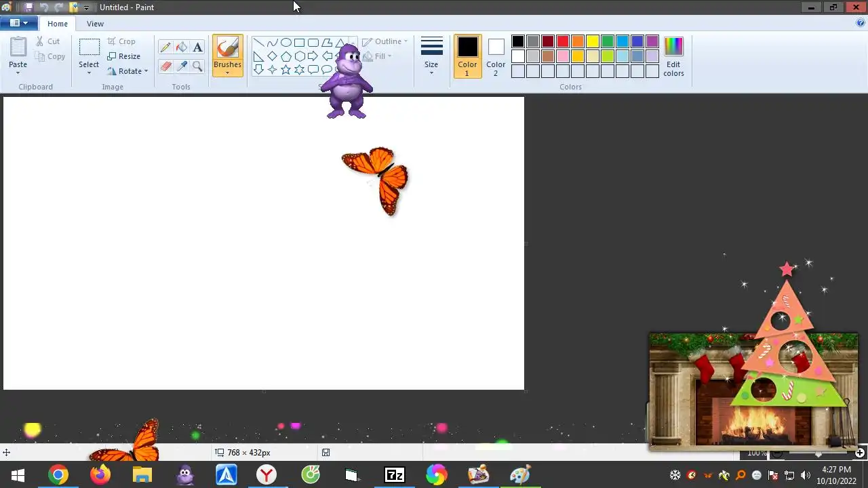Choose the Diamond shape
Viewport: 868px width, 488px height.
tap(272, 56)
